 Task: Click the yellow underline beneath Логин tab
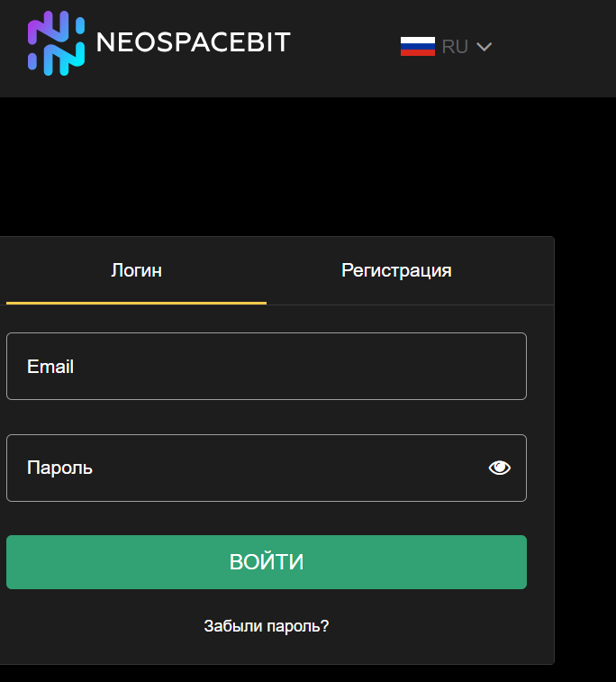[x=136, y=303]
